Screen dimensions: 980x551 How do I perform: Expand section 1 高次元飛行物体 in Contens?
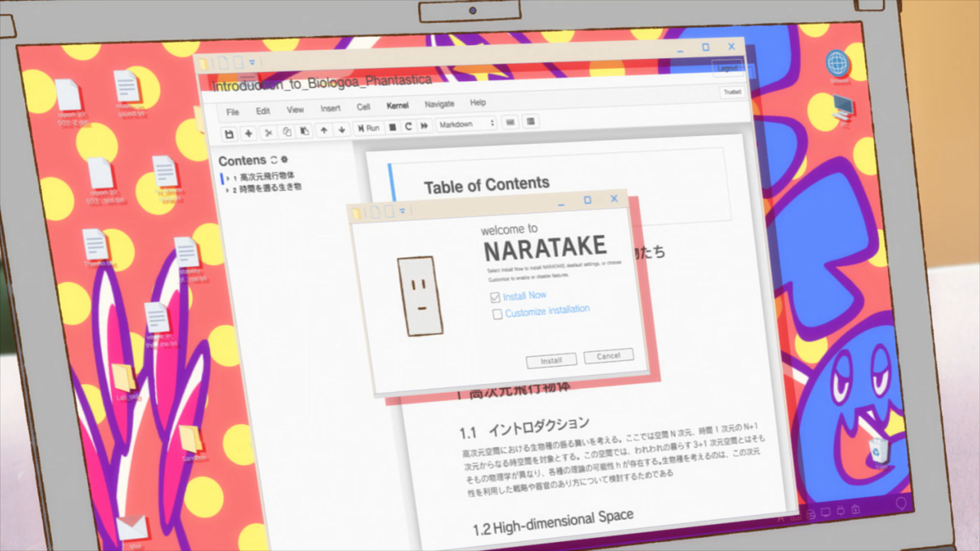tap(228, 178)
